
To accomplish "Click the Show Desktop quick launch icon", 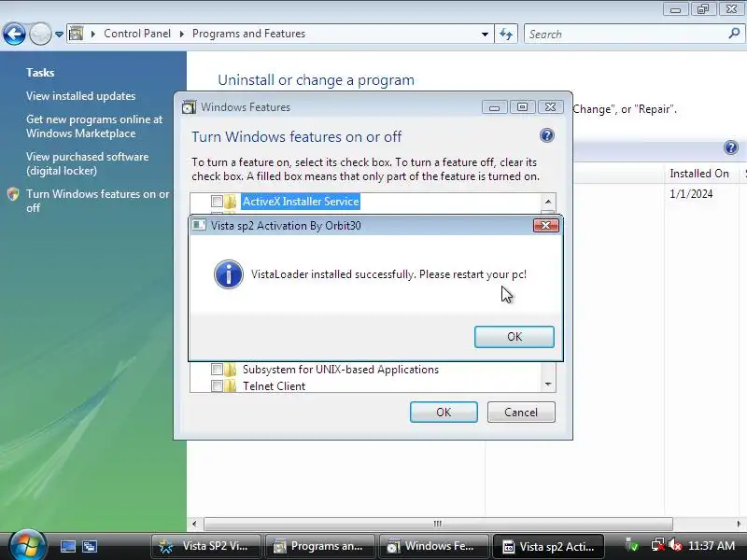I will [x=67, y=546].
